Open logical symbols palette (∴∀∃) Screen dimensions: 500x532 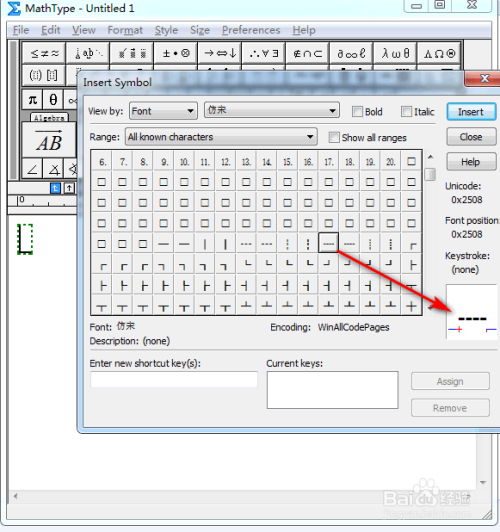tap(264, 53)
